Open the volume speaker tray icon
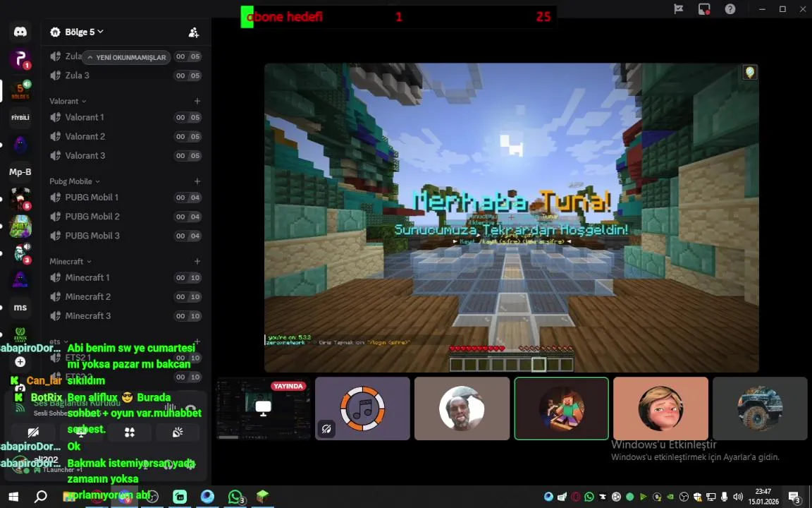812x508 pixels. click(738, 497)
